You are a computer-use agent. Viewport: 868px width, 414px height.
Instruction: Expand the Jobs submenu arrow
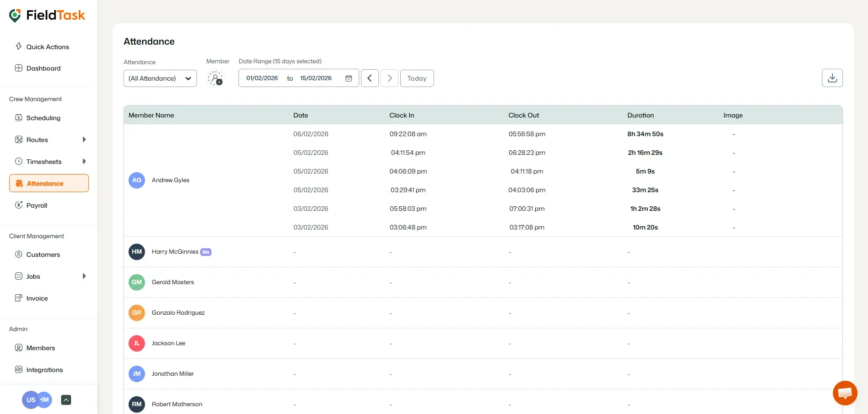[84, 276]
